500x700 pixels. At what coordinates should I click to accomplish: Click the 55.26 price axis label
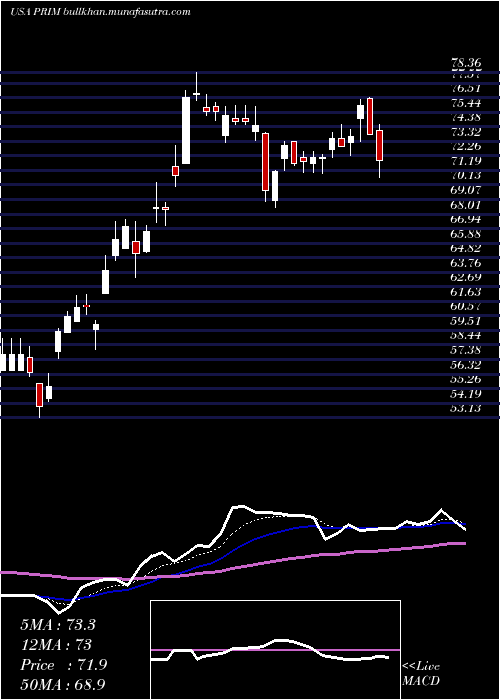[x=466, y=379]
